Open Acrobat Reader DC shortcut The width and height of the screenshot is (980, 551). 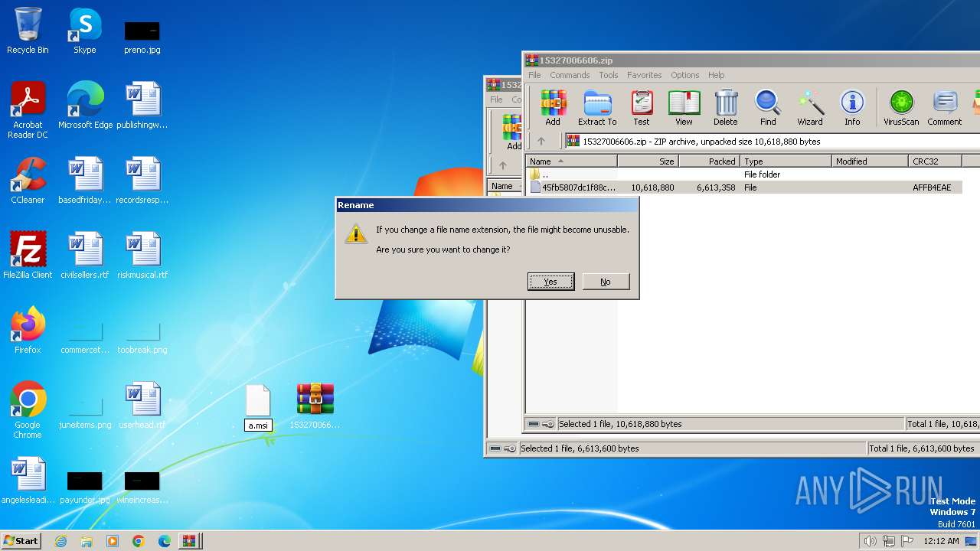(28, 110)
